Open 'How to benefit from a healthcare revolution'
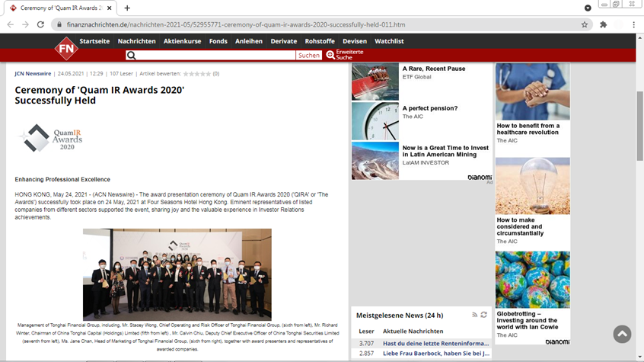The image size is (644, 362). (x=528, y=129)
